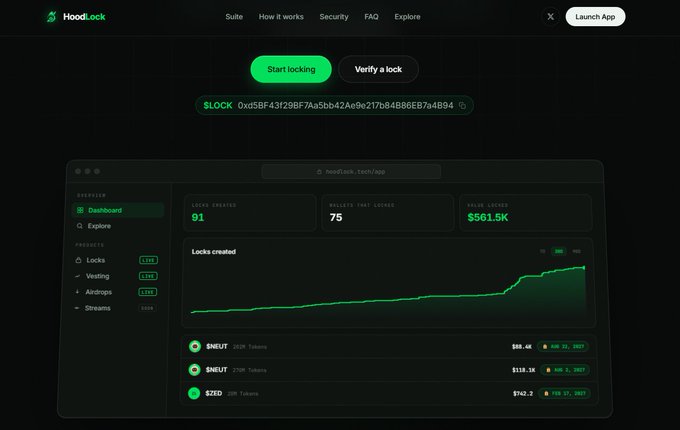Click the lock icon in the Feb 17, 2027 badge
Screen dimensions: 680x430
(546, 393)
